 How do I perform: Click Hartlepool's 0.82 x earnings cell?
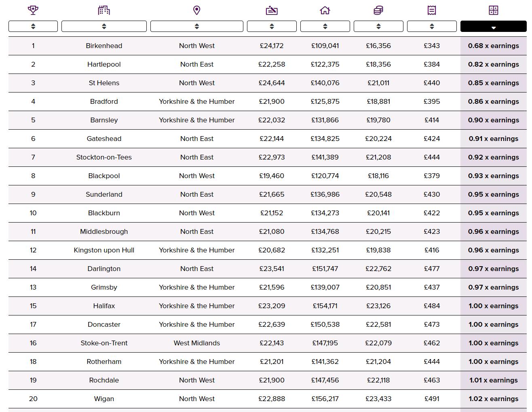(x=494, y=64)
